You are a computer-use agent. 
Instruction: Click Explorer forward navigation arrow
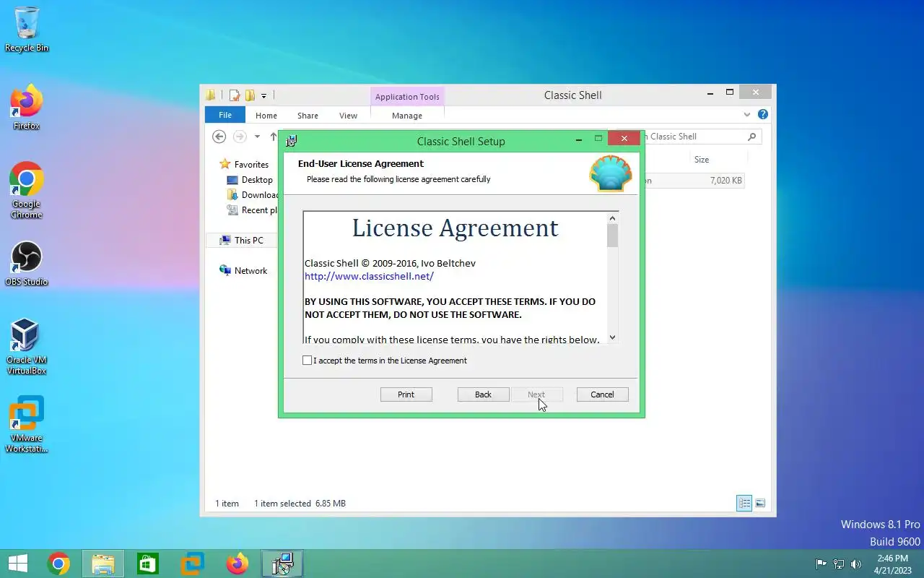click(x=240, y=137)
